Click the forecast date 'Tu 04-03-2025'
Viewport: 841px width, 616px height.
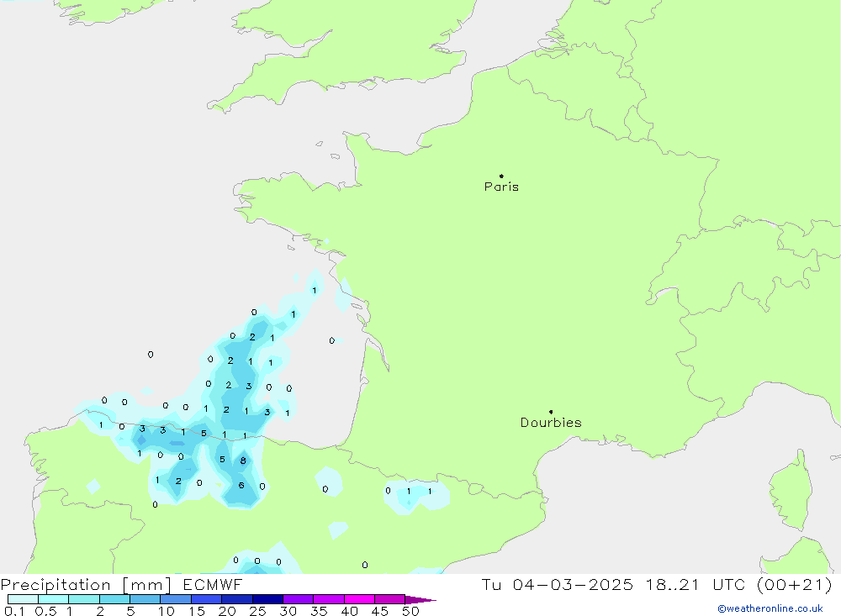point(558,585)
